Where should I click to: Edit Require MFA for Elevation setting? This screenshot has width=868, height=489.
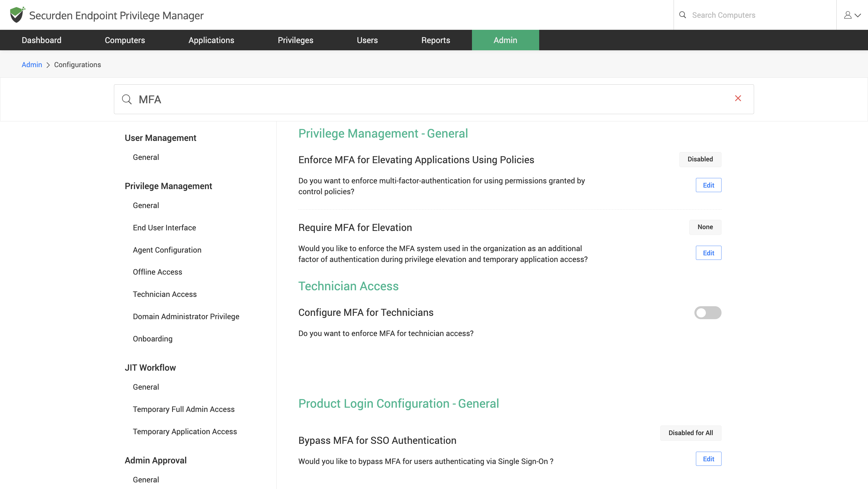[x=708, y=253]
